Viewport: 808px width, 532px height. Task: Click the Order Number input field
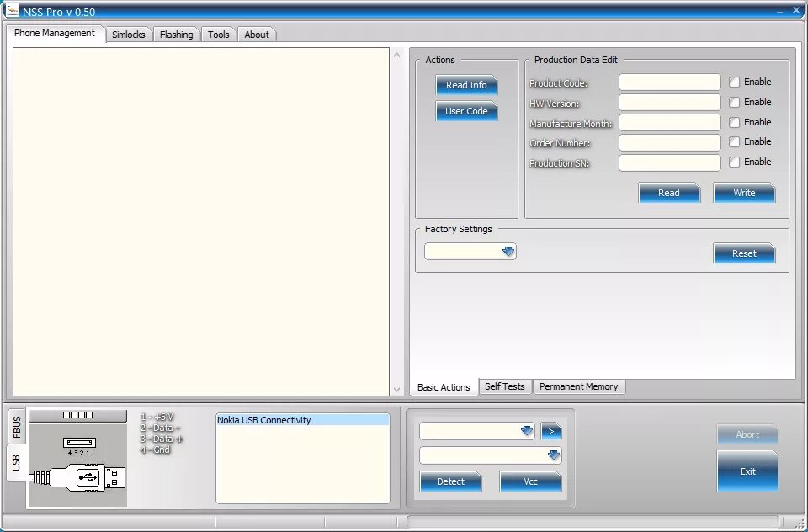tap(669, 142)
